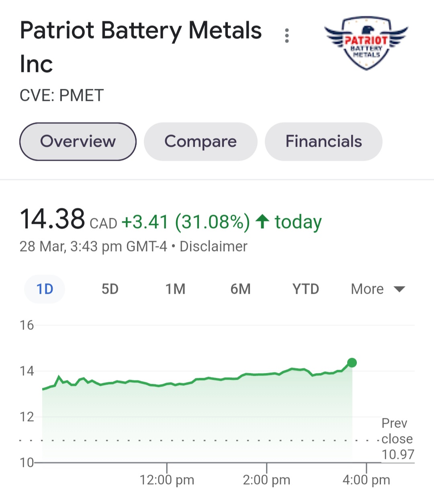434x504 pixels.
Task: Click the More dropdown triangle icon
Action: (x=399, y=289)
